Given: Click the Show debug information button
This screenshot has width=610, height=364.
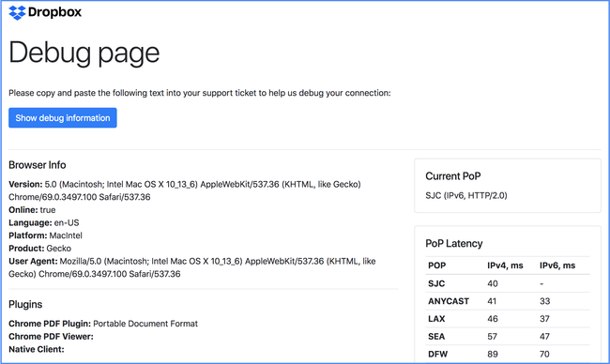Looking at the screenshot, I should 63,118.
